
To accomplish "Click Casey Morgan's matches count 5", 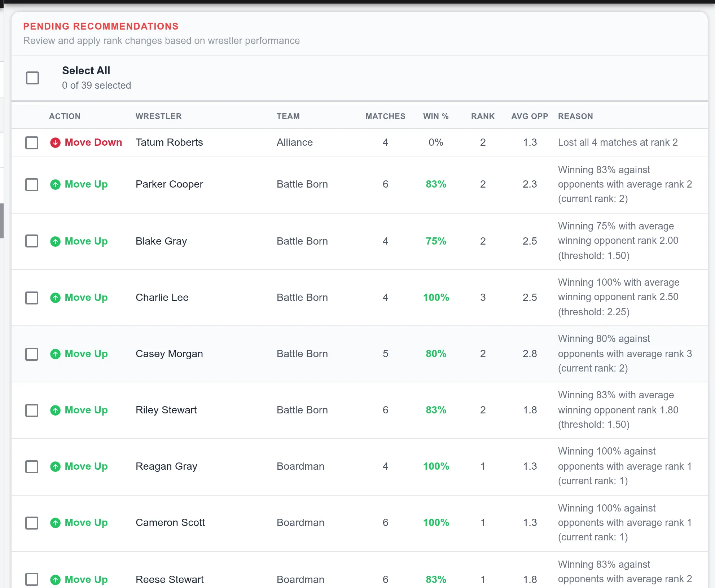I will tap(385, 354).
